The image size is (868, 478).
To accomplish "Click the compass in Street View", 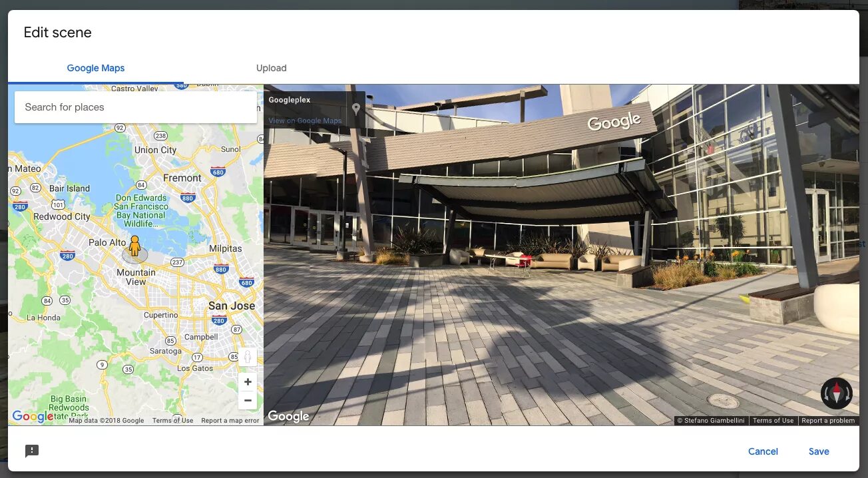I will (x=837, y=393).
